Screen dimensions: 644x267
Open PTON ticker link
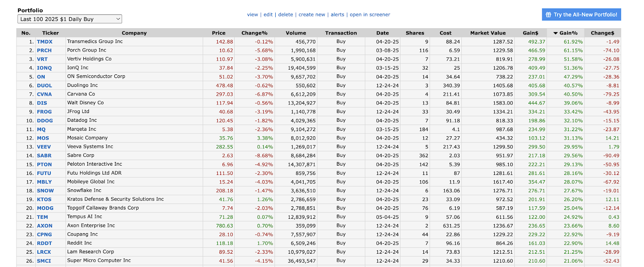click(44, 164)
